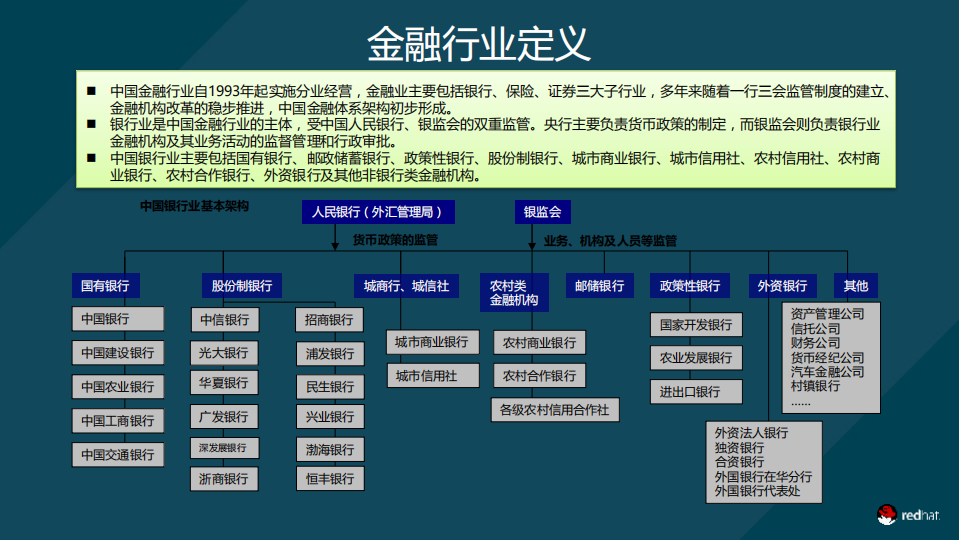The width and height of the screenshot is (959, 540).
Task: Click the 中国工商银行 box
Action: coord(118,421)
